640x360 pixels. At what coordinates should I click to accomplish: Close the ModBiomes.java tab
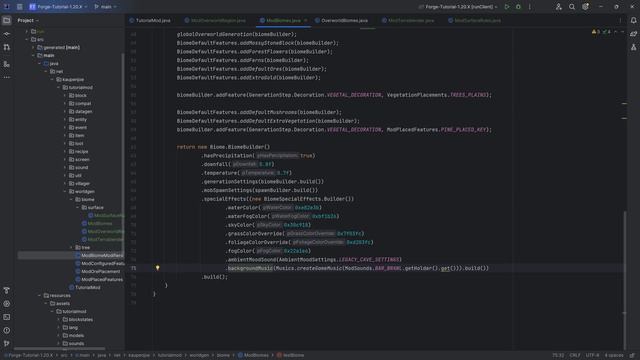pos(306,20)
